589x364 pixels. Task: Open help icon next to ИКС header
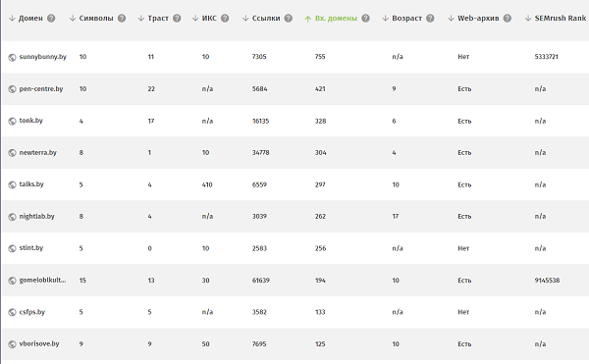[x=225, y=18]
